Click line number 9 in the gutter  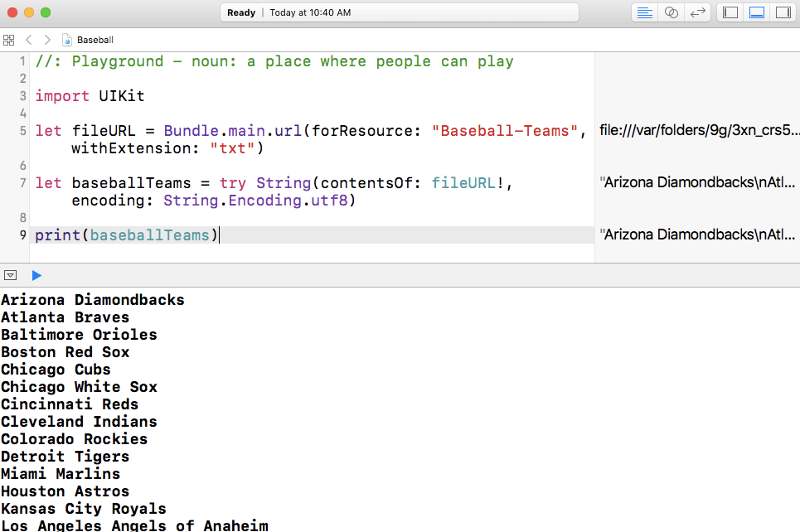click(22, 235)
